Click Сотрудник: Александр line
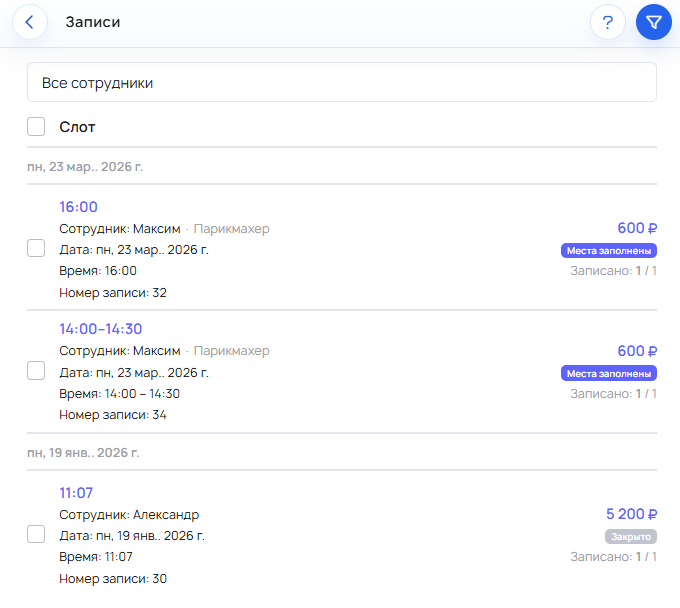Viewport: 680px width, 608px height. tap(129, 514)
